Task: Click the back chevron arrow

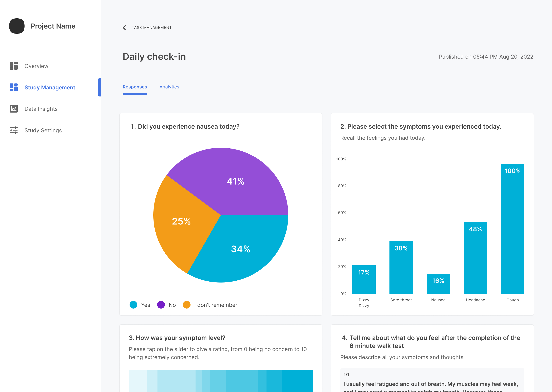Action: point(124,28)
